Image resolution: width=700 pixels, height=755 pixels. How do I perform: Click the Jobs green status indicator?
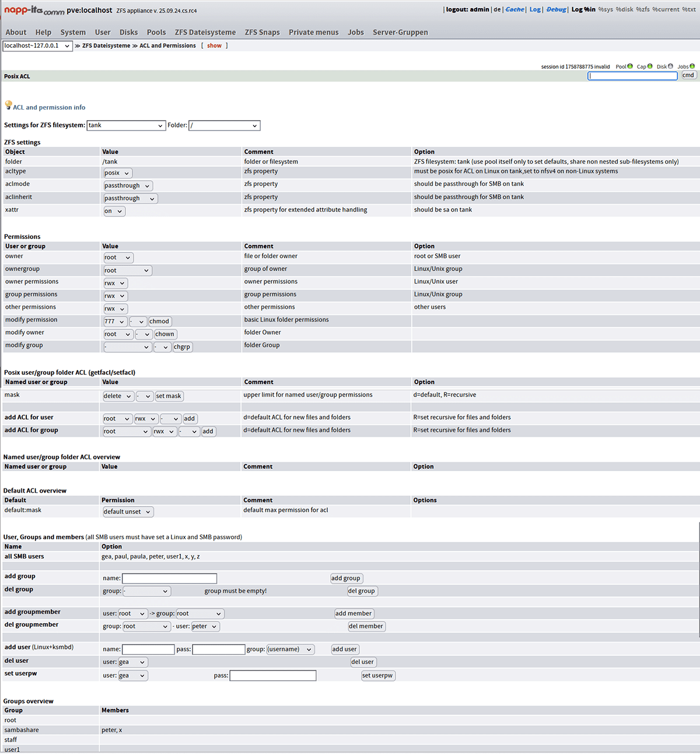(692, 66)
